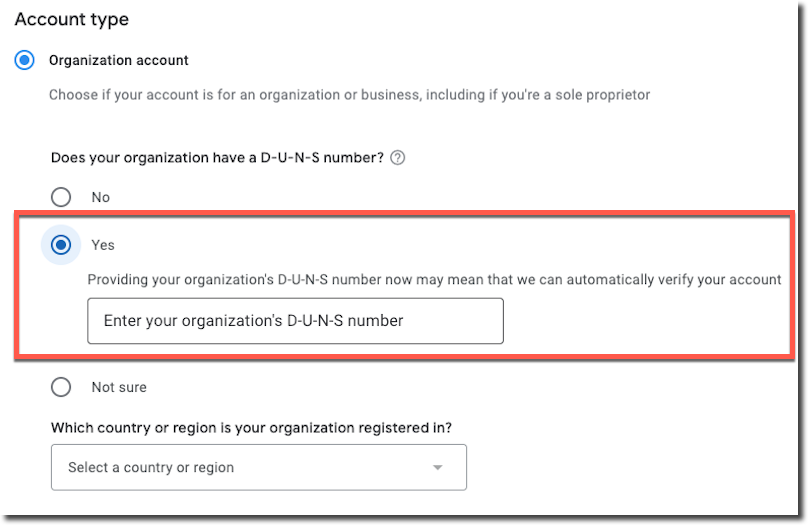Click the D-U-N-S number question text
The height and width of the screenshot is (525, 808).
[217, 158]
